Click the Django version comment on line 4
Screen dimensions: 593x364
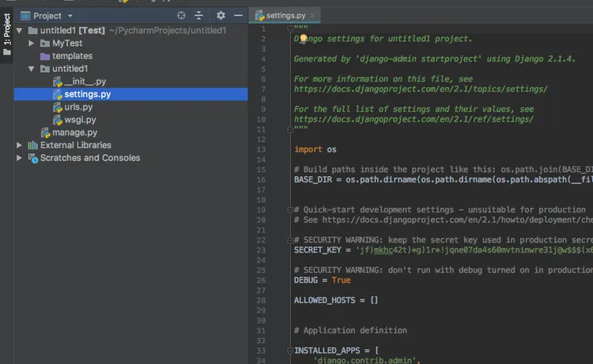coord(435,59)
